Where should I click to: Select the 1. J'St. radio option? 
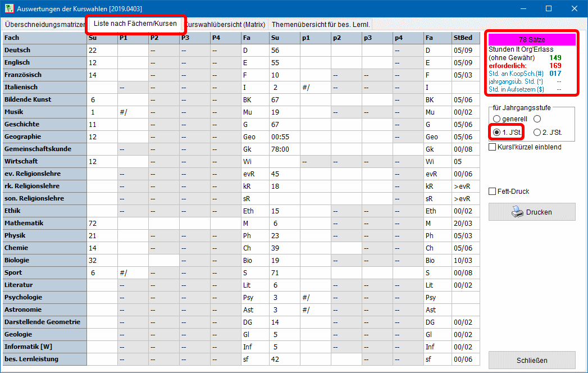point(496,133)
